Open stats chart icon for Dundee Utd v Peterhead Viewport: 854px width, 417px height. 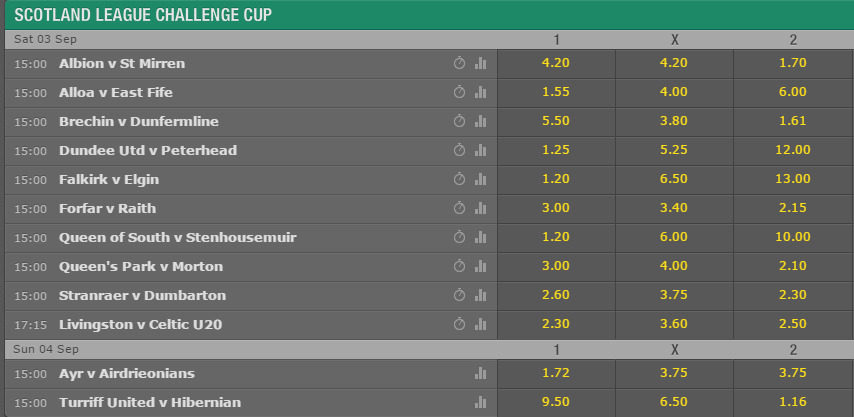(480, 150)
